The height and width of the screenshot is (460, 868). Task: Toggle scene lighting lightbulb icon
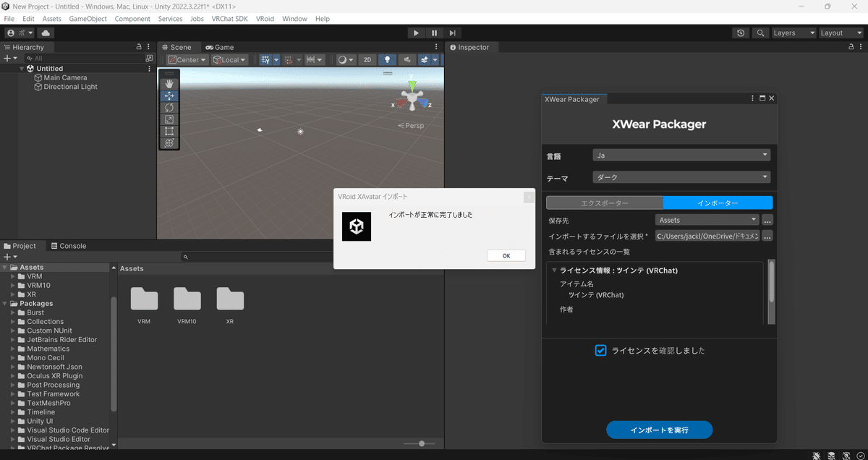[387, 60]
